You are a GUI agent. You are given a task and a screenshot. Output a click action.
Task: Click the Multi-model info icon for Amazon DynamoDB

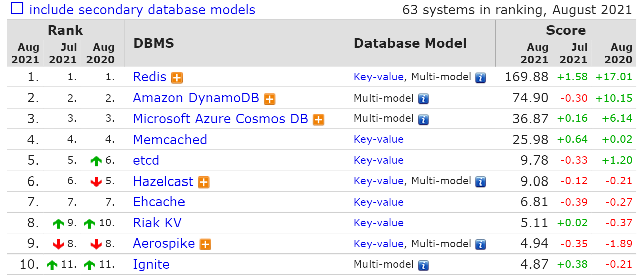(423, 99)
